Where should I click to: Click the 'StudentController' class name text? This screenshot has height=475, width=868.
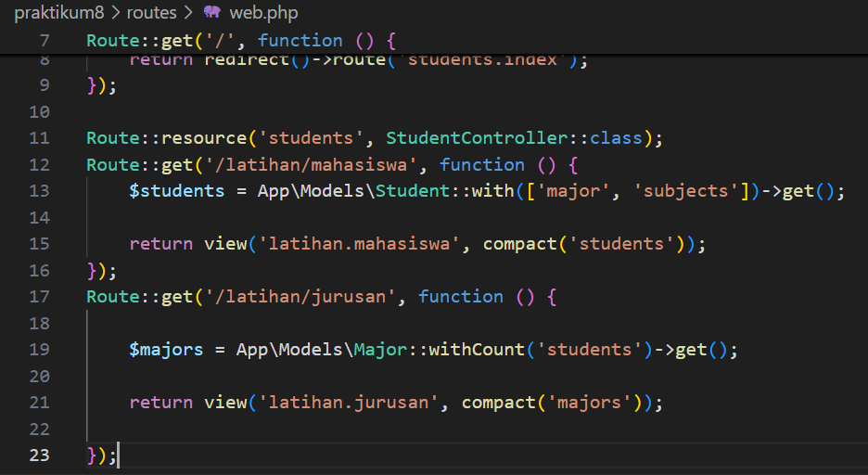[x=477, y=138]
